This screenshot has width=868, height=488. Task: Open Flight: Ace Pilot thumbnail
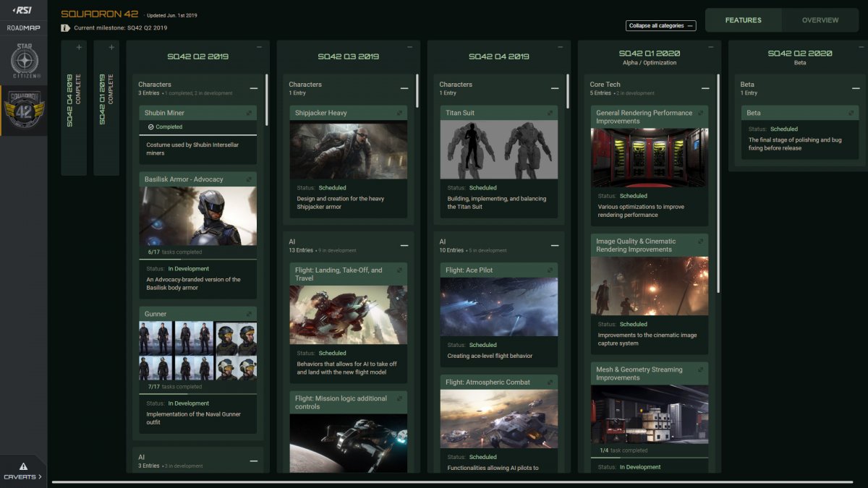coord(499,307)
